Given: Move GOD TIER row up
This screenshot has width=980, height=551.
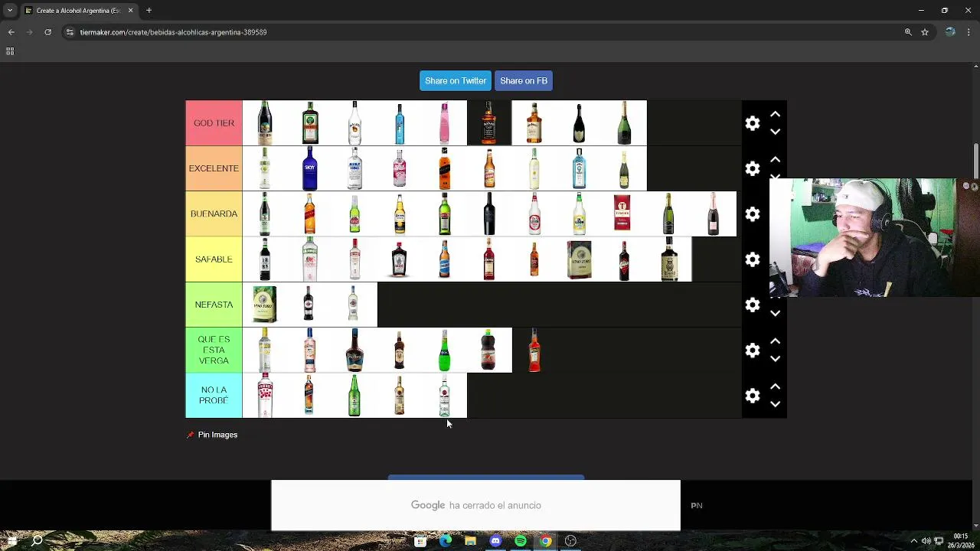Looking at the screenshot, I should pos(775,114).
